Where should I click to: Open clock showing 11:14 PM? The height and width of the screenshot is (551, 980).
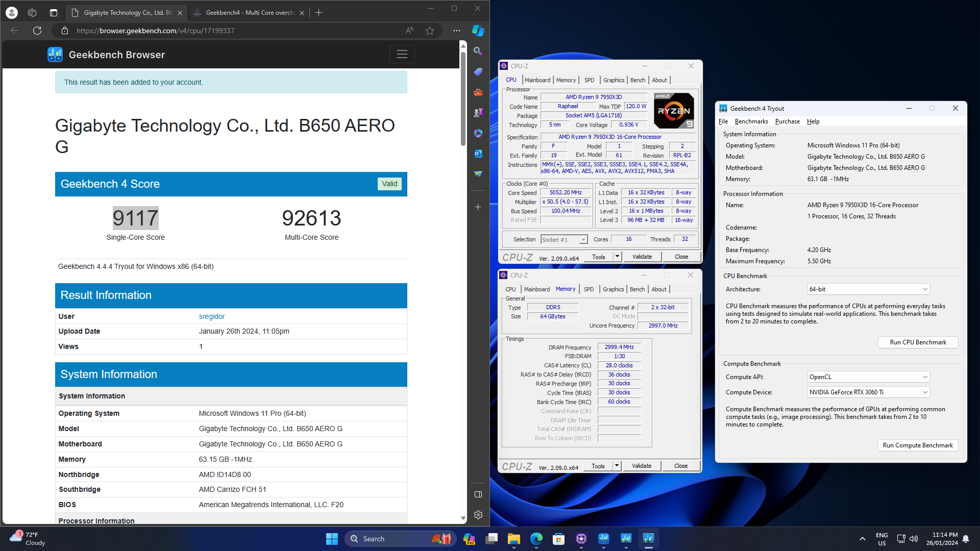point(942,539)
